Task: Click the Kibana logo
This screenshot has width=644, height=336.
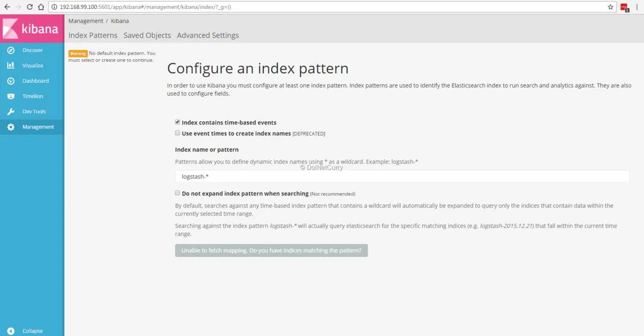Action: coord(32,29)
